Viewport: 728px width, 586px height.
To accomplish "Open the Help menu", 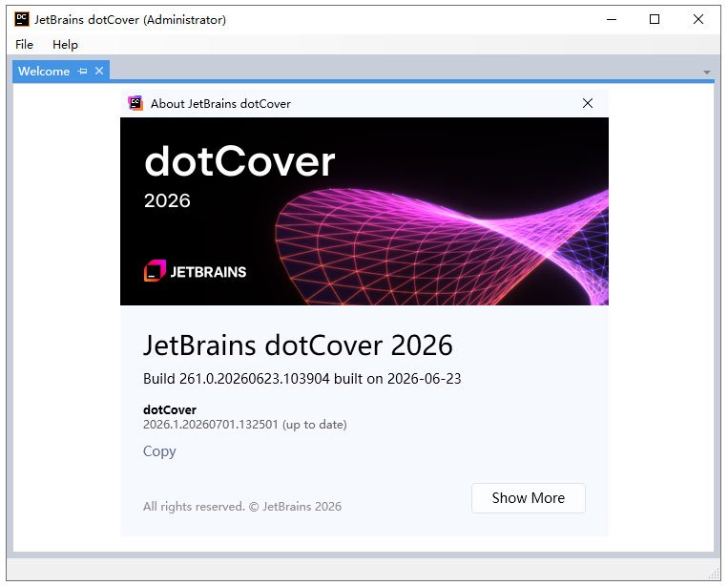I will pos(65,45).
